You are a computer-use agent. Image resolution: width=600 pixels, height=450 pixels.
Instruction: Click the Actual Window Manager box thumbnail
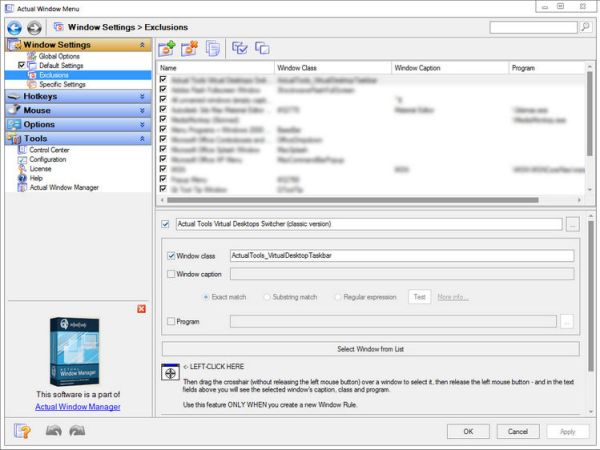(x=75, y=351)
